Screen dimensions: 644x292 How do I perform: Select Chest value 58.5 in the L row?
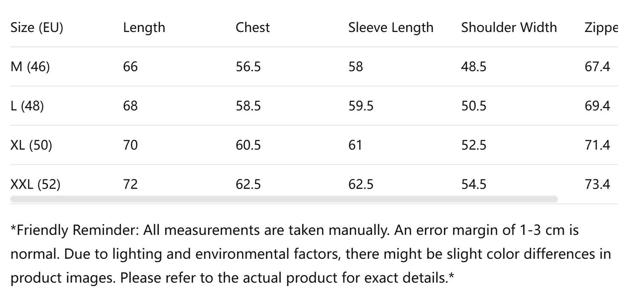[x=248, y=106]
